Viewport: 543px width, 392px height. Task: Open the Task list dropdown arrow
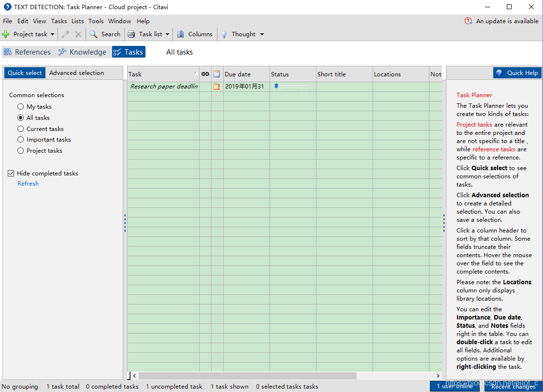(167, 34)
